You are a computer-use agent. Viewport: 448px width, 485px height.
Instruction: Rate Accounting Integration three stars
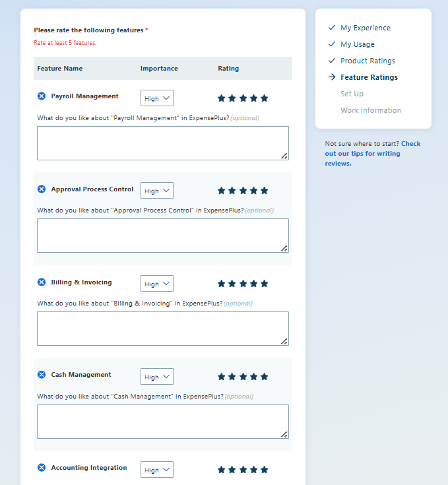[243, 470]
